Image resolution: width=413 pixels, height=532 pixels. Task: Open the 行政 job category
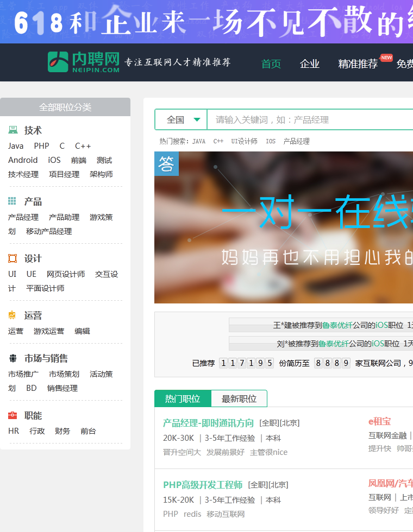tap(37, 431)
